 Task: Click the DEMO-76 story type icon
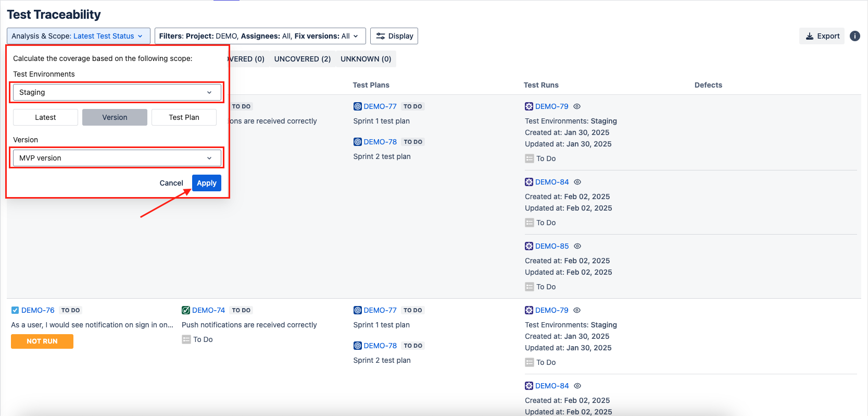point(15,310)
